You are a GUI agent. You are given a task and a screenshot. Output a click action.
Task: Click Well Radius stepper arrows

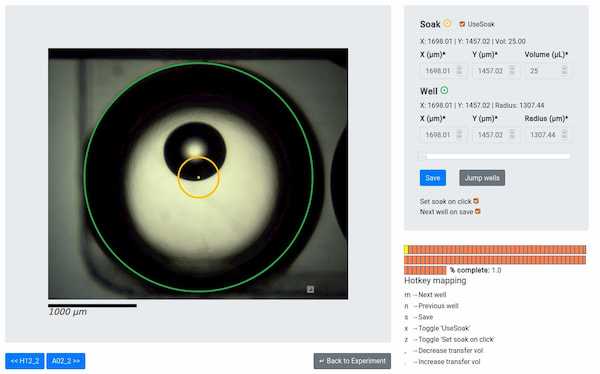tap(564, 134)
